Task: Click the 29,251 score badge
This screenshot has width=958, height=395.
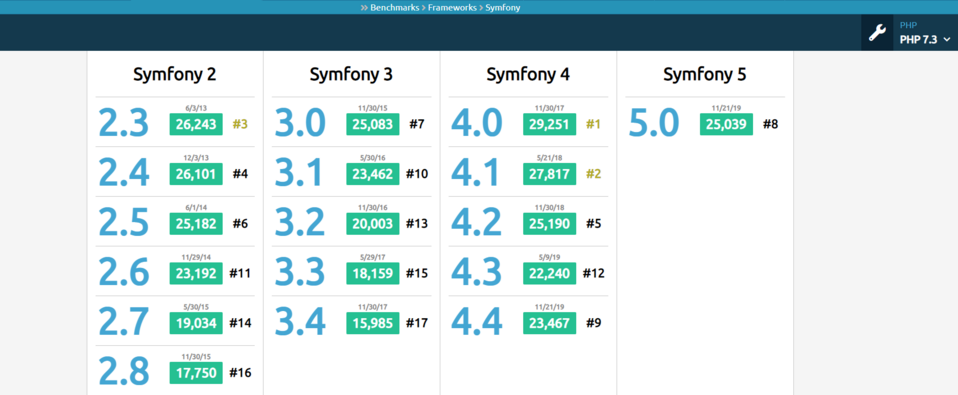Action: 549,125
